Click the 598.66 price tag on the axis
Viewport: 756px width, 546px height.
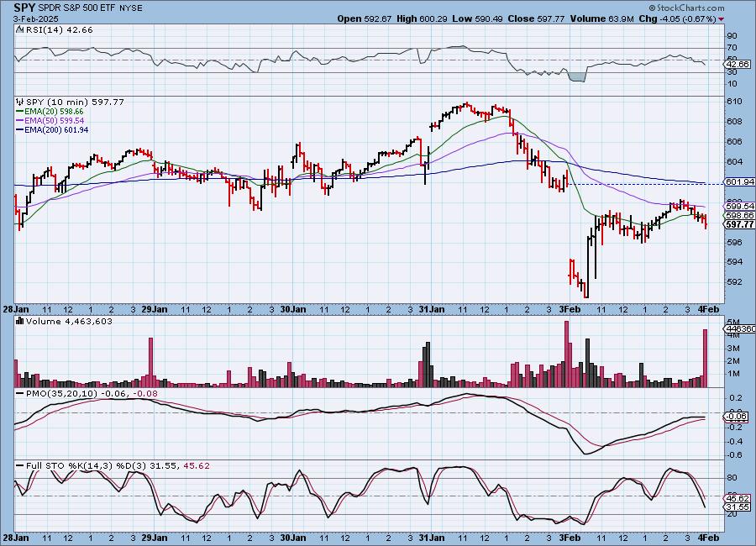[x=739, y=215]
